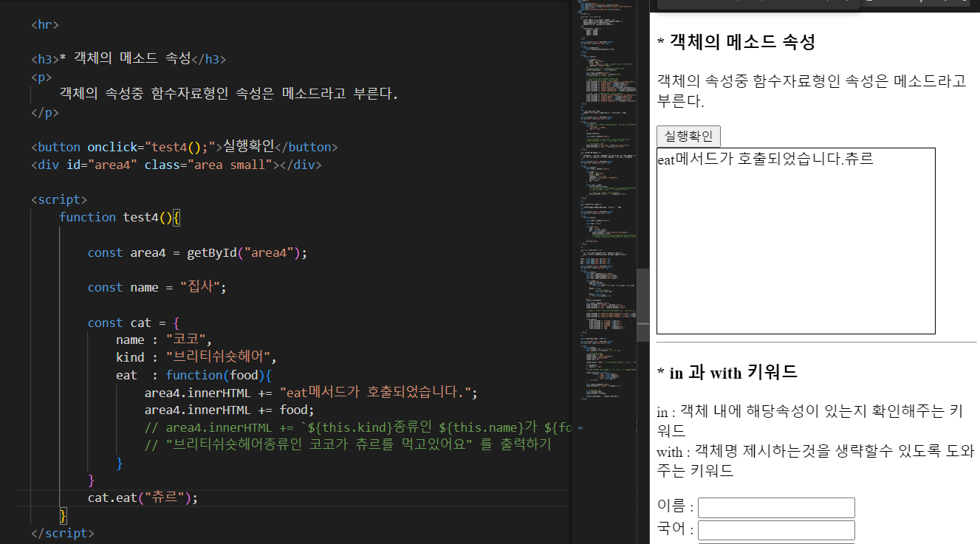Click the 'const cat = {' line

click(x=133, y=323)
